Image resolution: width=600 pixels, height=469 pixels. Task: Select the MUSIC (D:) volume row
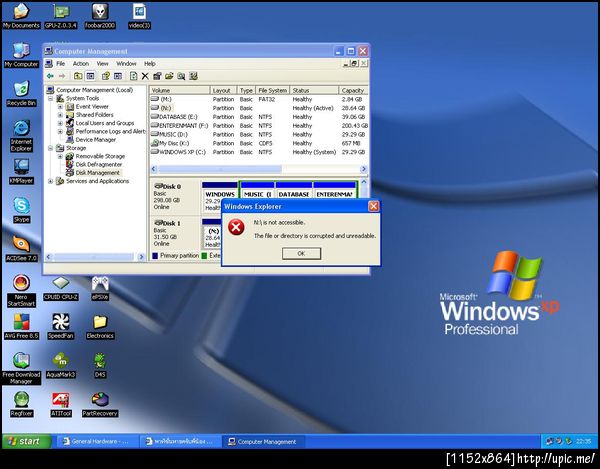(259, 134)
